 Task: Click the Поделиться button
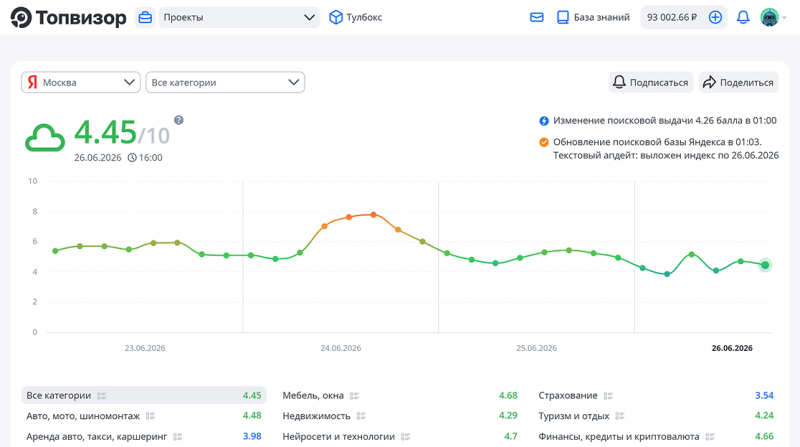tap(738, 82)
